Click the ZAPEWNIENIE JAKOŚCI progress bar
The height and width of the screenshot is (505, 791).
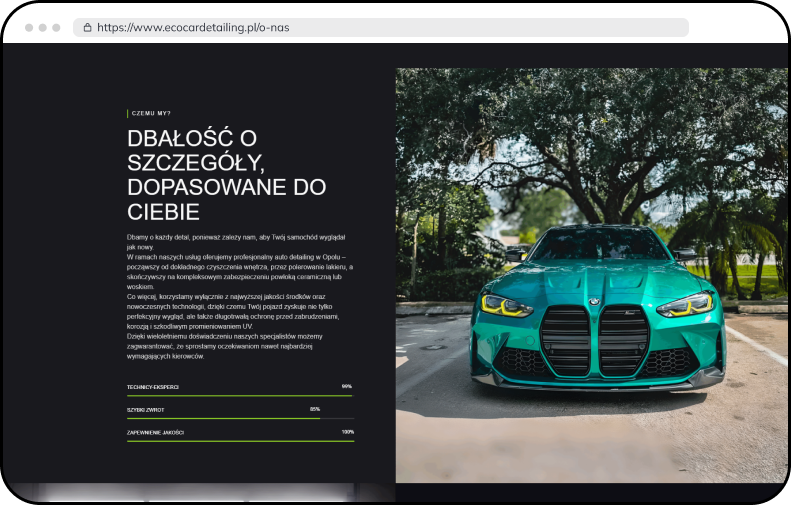239,441
